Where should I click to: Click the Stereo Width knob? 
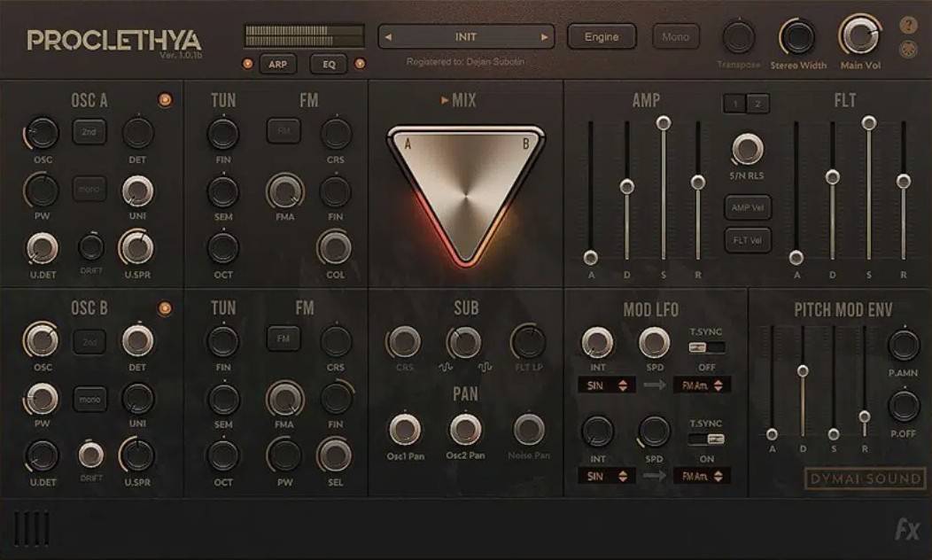tap(797, 37)
